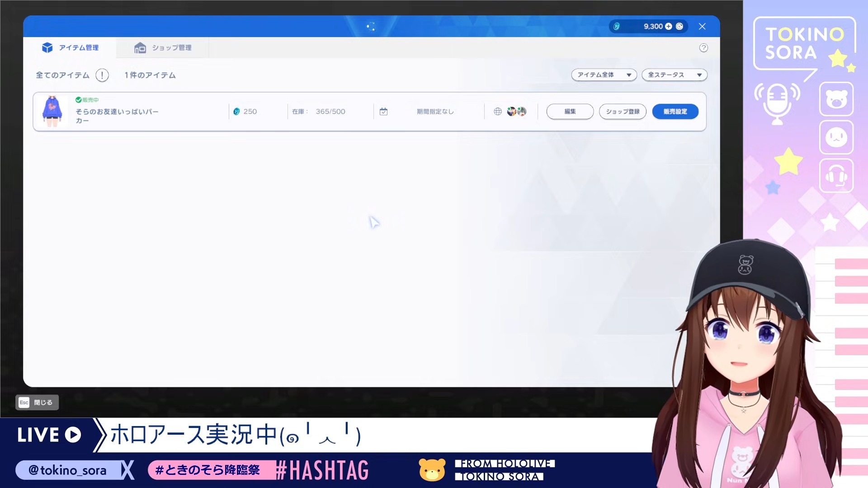Close the item management window with X
This screenshot has width=868, height=488.
pos(702,27)
